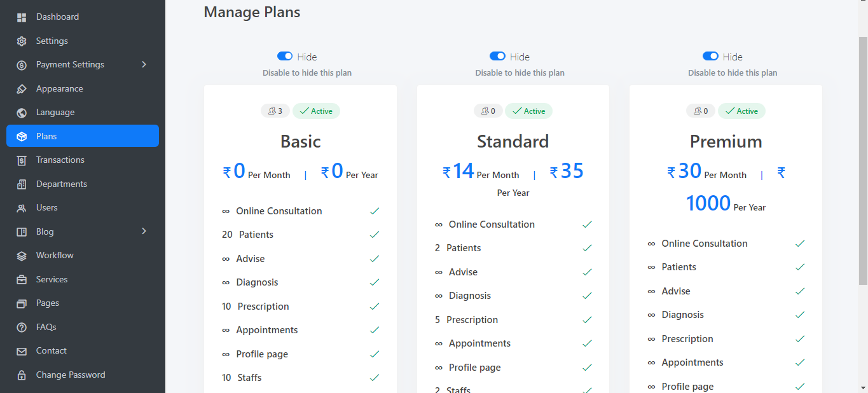Click the Transactions receipt icon
Viewport: 868px width, 393px height.
click(22, 160)
